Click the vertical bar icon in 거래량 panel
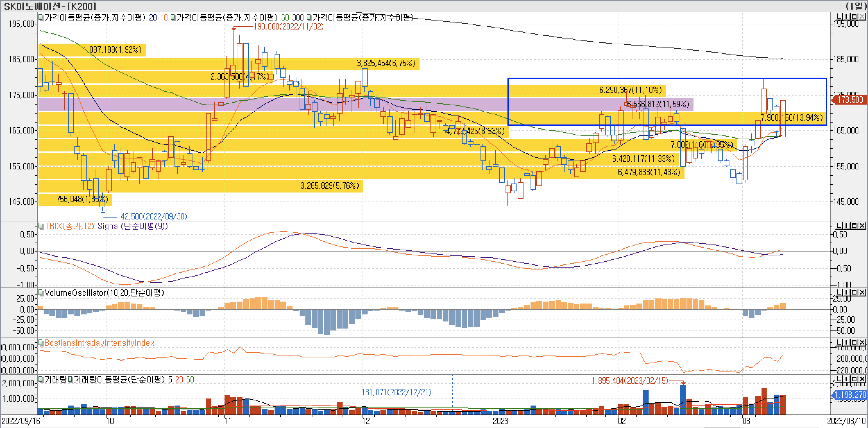The image size is (868, 428). point(847,379)
